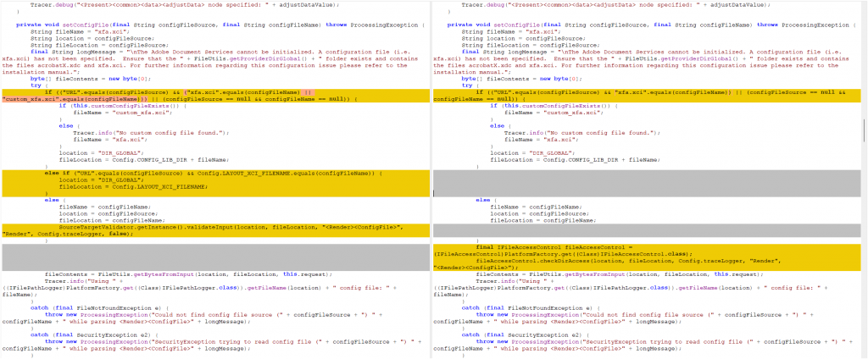Click 'byte[] fileContents = new byte[0];' in right pane
This screenshot has height=359, width=868.
click(x=521, y=79)
